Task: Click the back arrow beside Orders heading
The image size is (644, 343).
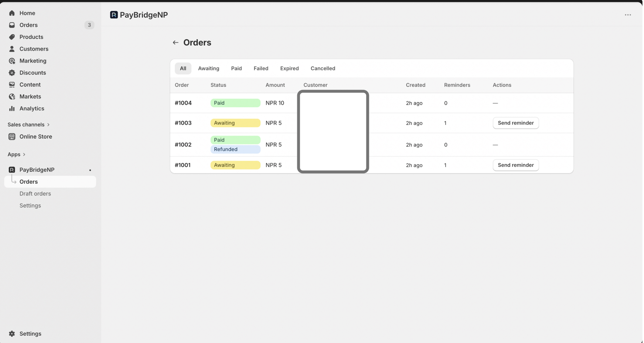Action: coord(175,43)
